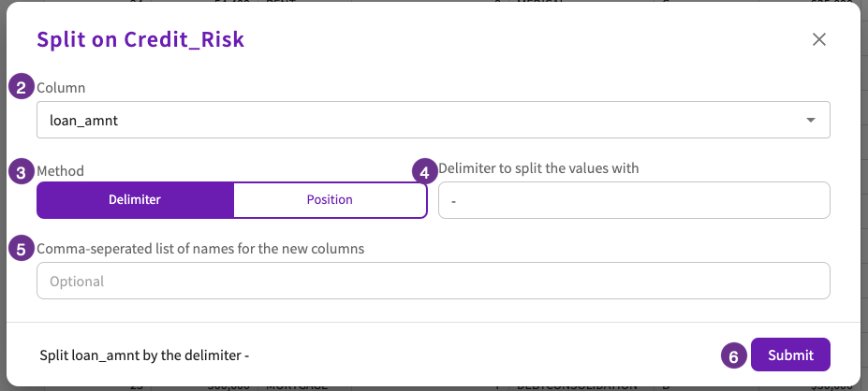This screenshot has height=391, width=868.
Task: Open the loan_amnt column selector
Action: tap(434, 120)
